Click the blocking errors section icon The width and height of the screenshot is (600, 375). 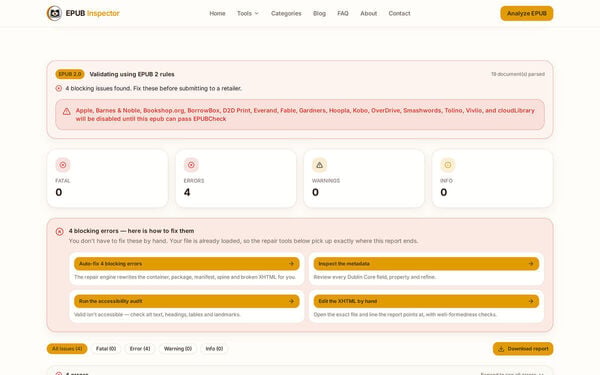[x=60, y=232]
